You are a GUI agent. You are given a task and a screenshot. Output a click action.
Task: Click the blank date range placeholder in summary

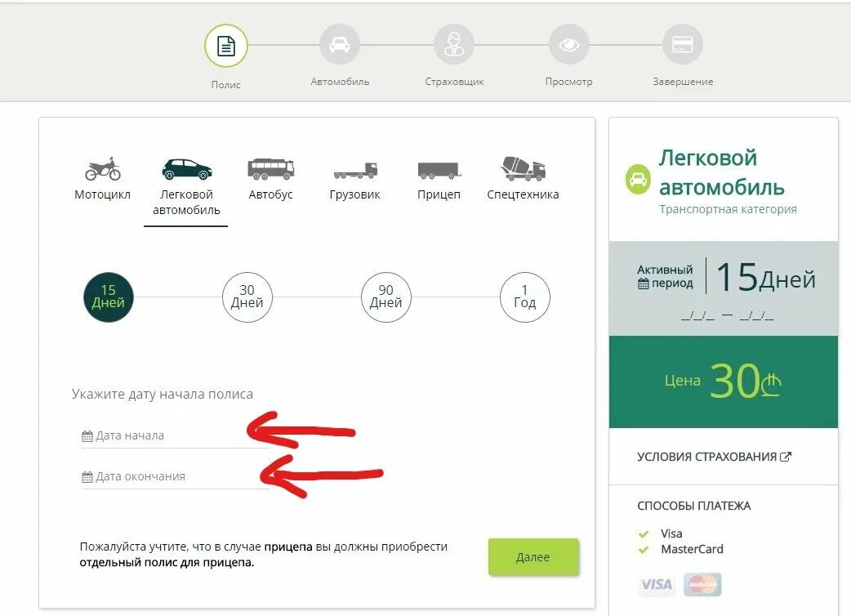click(727, 315)
